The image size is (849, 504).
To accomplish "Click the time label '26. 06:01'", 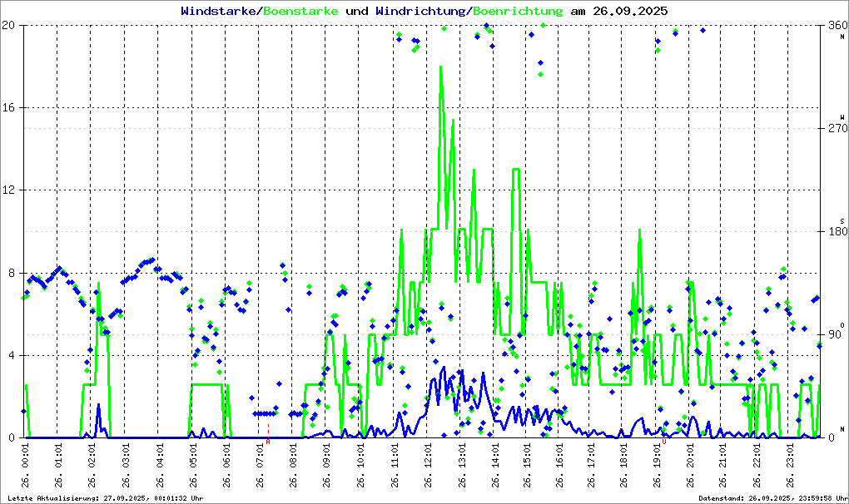I will point(226,465).
